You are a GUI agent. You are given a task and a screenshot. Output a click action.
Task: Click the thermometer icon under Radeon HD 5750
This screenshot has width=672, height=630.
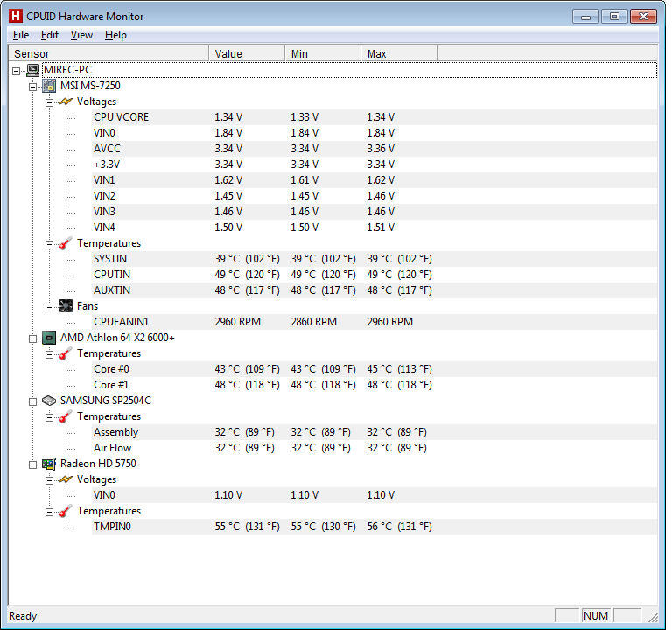coord(65,511)
